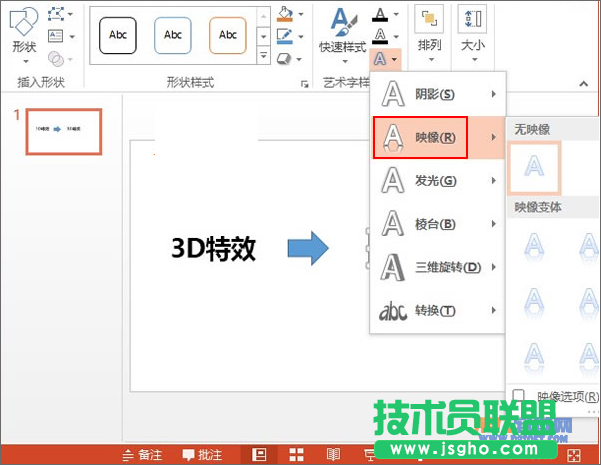The width and height of the screenshot is (601, 465).
Task: Open the Shapes (形状) gallery
Action: tap(24, 35)
